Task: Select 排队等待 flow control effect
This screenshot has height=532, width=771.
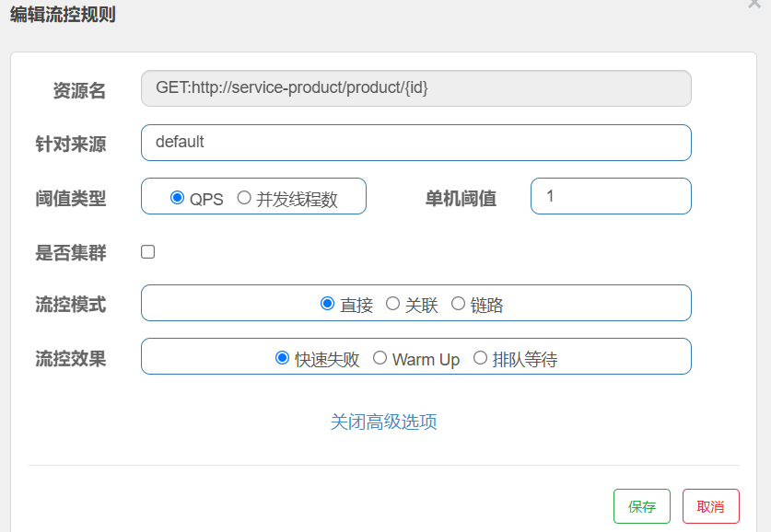Action: click(480, 358)
